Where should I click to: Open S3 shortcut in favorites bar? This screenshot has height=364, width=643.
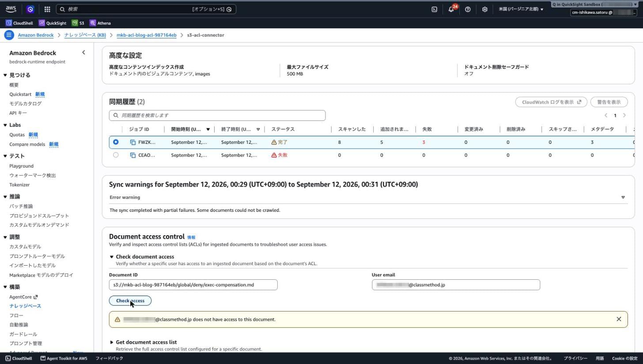click(78, 23)
